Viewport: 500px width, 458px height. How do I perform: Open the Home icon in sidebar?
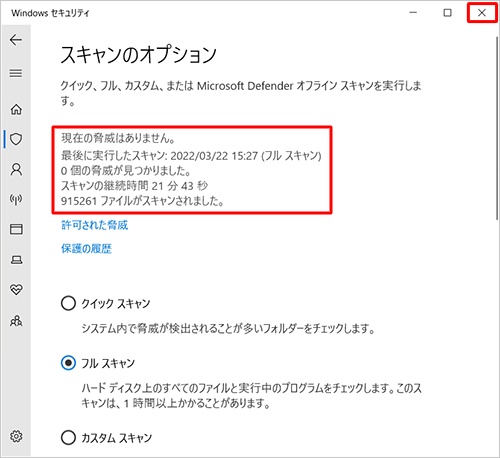16,109
